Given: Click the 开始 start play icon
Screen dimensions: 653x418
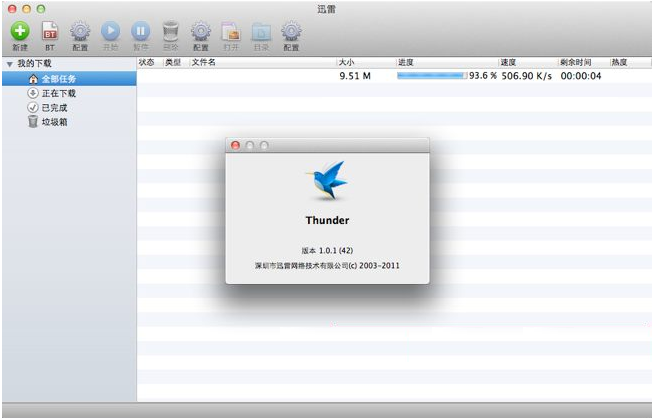Looking at the screenshot, I should pyautogui.click(x=110, y=31).
